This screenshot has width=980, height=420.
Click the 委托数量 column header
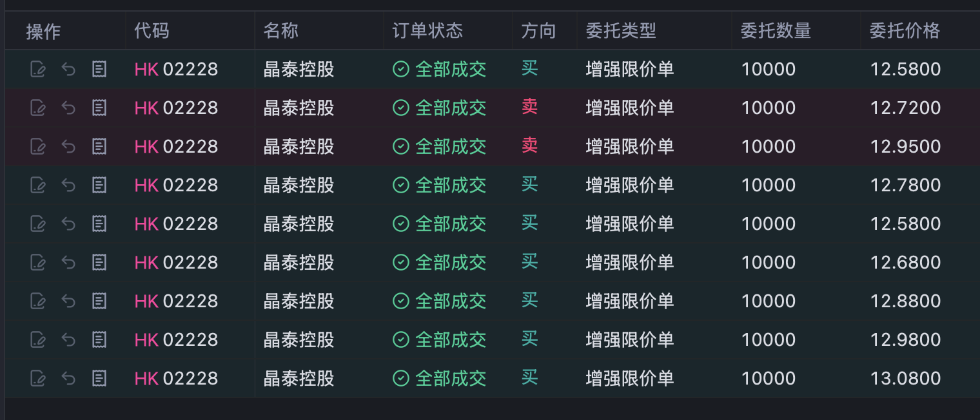point(776,30)
